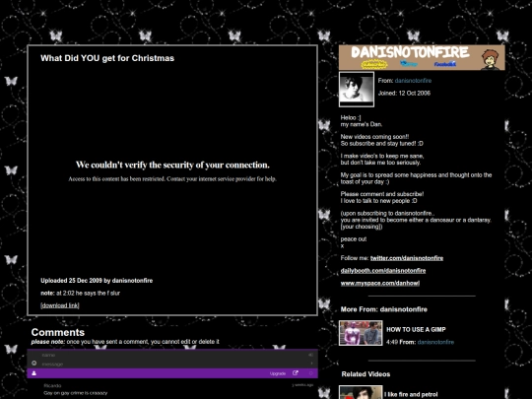The width and height of the screenshot is (532, 399).
Task: Click the cartoon avatar in the banner
Action: coord(490,59)
